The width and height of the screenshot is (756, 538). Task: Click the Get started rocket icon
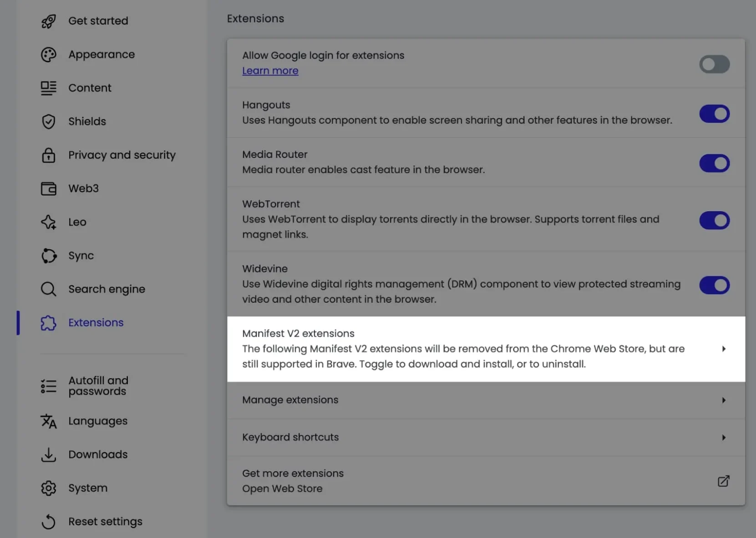49,21
